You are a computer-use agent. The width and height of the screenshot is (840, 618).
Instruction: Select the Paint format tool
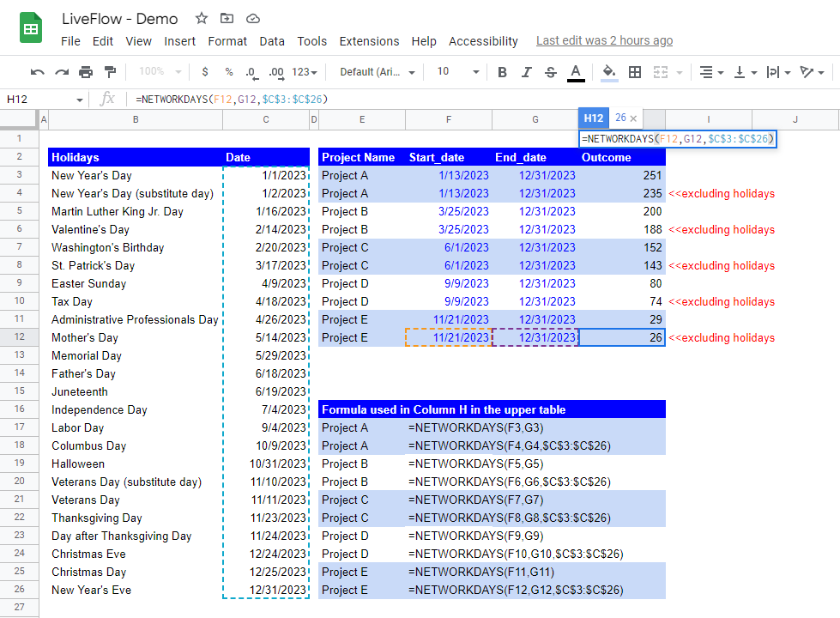(110, 72)
